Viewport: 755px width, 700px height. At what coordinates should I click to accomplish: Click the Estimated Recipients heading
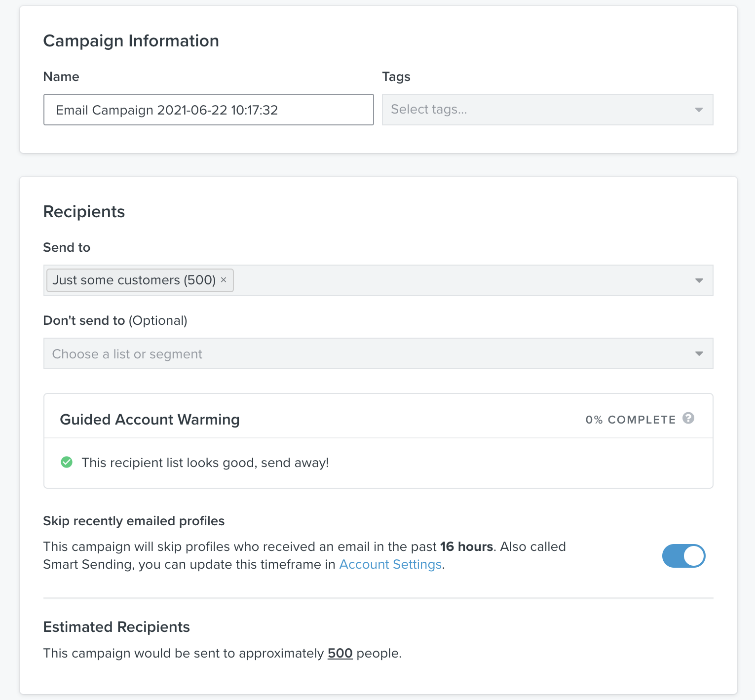[x=116, y=626]
